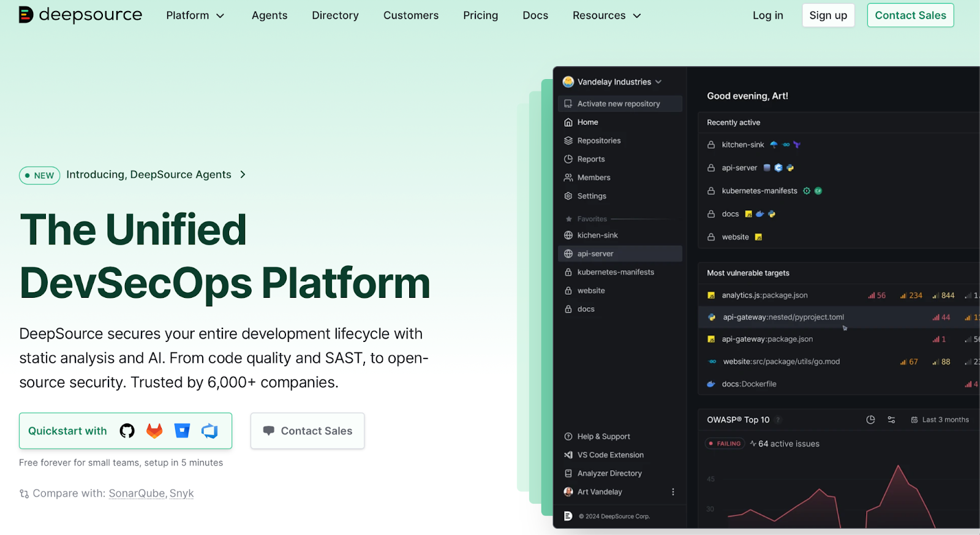Click the Activate new repository icon

[x=568, y=104]
